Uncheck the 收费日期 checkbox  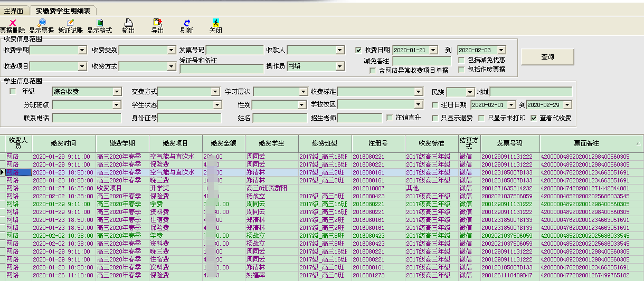pos(359,50)
